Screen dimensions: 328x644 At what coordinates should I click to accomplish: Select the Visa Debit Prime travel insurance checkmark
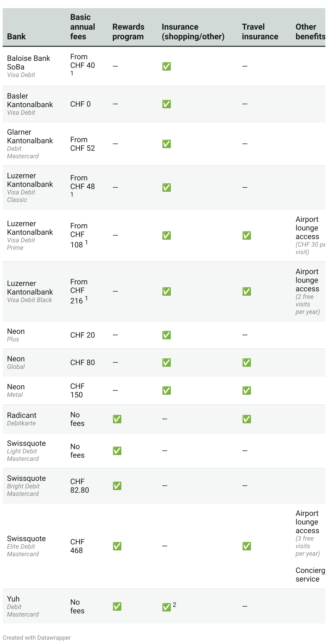pos(247,235)
